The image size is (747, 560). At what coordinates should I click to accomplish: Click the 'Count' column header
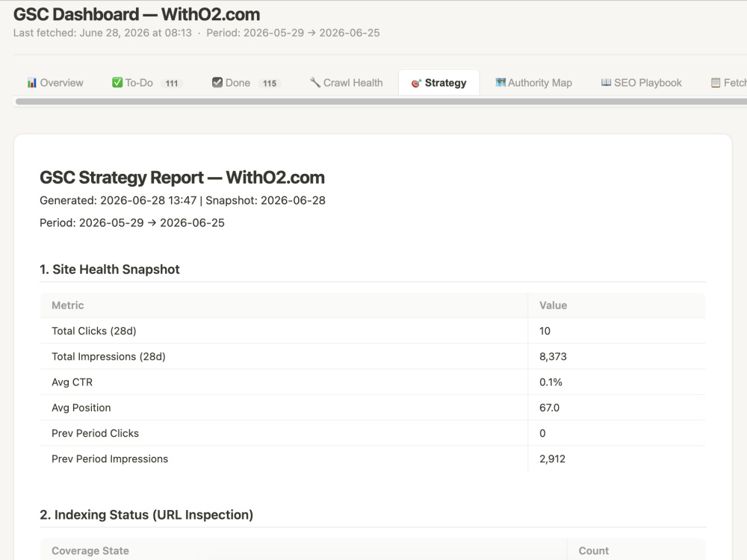594,551
